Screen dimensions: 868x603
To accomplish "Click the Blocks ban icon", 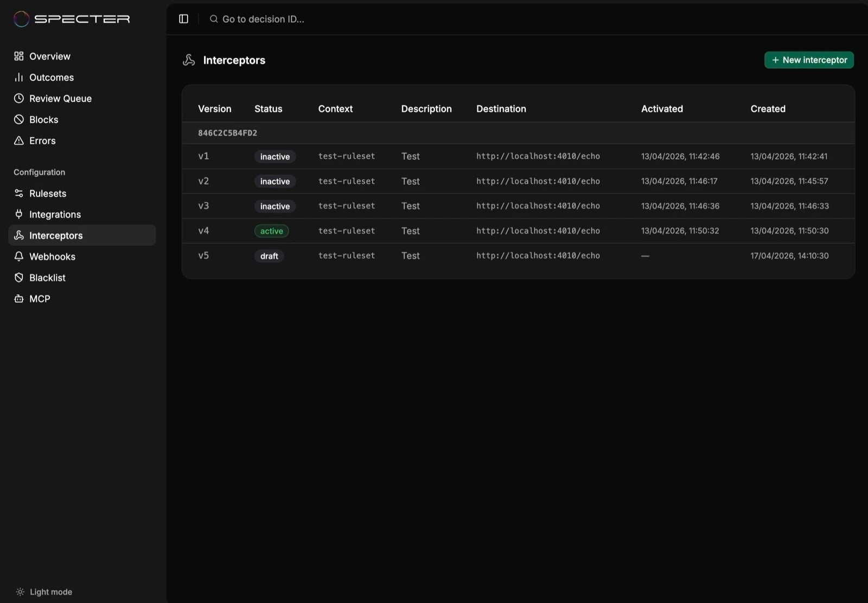I will tap(19, 119).
